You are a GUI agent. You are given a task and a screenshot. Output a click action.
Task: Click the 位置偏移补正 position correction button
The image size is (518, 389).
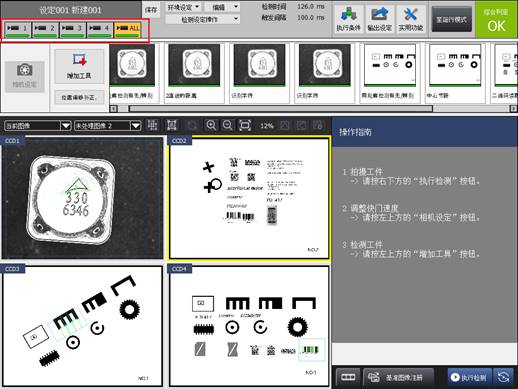(x=79, y=98)
